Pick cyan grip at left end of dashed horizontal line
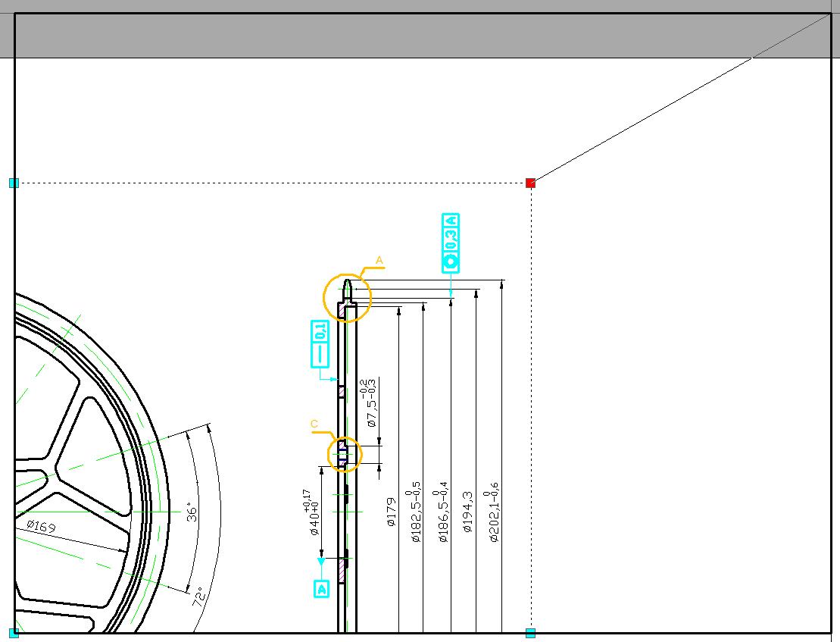 pos(14,183)
